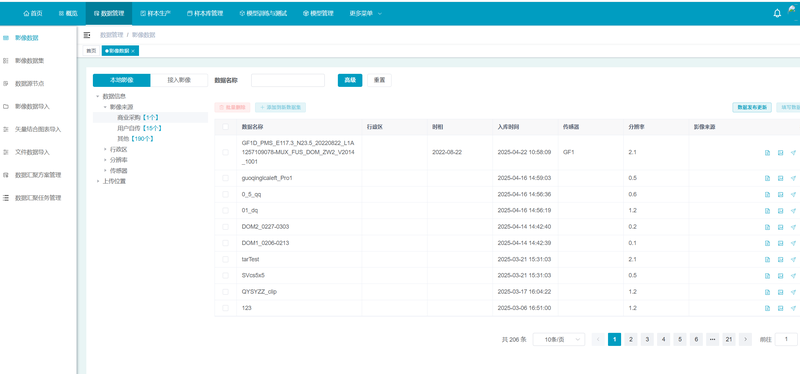Check the box for DOM2_0227-0303

tap(226, 227)
